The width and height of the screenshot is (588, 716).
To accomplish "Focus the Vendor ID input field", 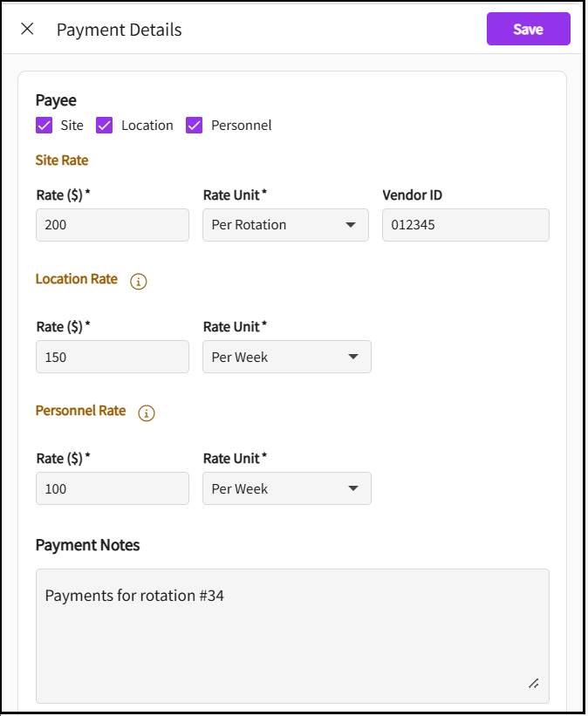I will [465, 225].
